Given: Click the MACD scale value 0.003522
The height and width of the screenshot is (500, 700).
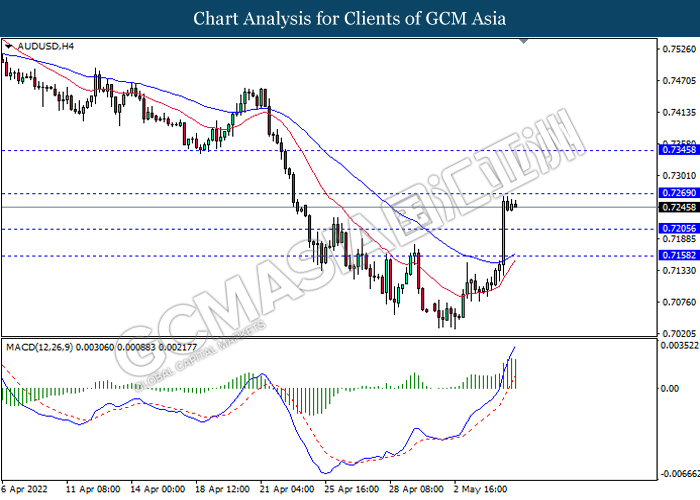Looking at the screenshot, I should tap(679, 345).
